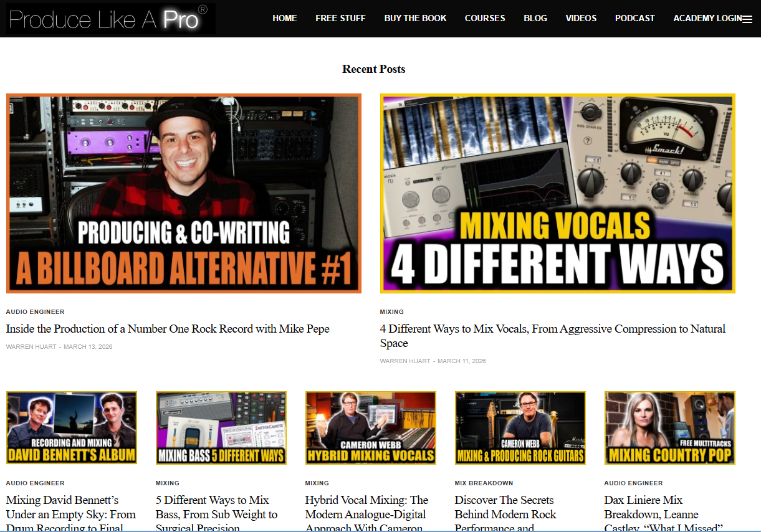Open the FREE STUFF menu item
Screen dimensions: 761x532
pyautogui.click(x=340, y=18)
